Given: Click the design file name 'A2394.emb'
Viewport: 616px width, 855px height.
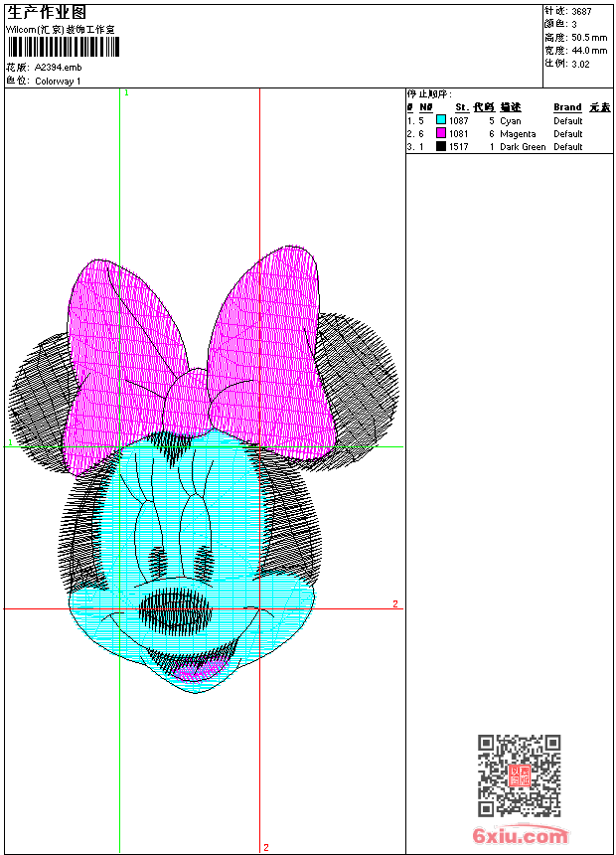Looking at the screenshot, I should pyautogui.click(x=58, y=68).
